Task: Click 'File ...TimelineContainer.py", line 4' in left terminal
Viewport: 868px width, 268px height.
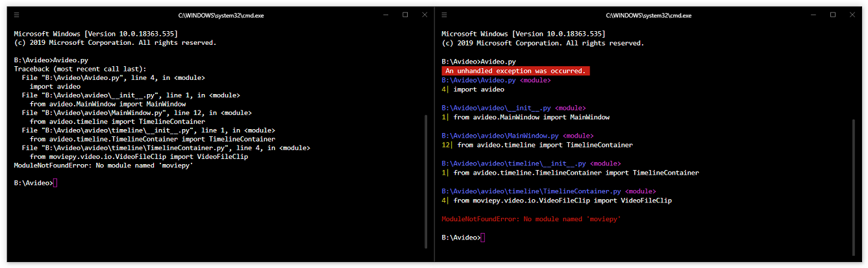Action: coord(166,148)
